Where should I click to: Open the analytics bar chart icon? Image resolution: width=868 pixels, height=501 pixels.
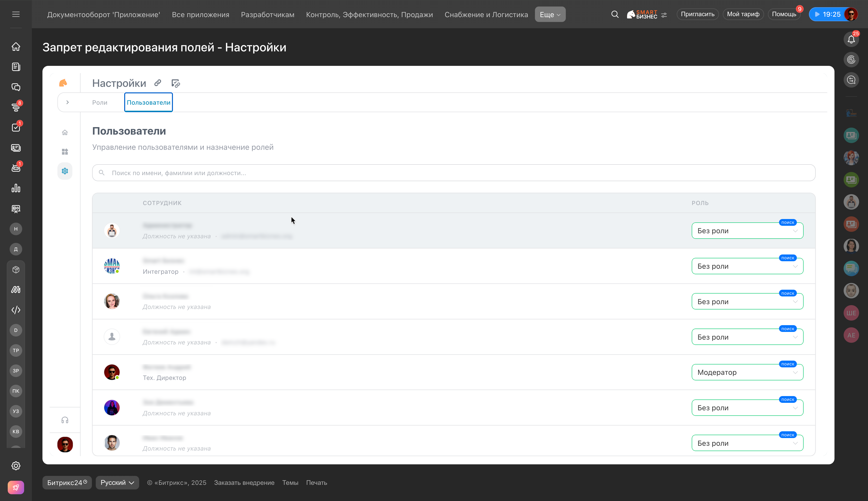pos(16,188)
